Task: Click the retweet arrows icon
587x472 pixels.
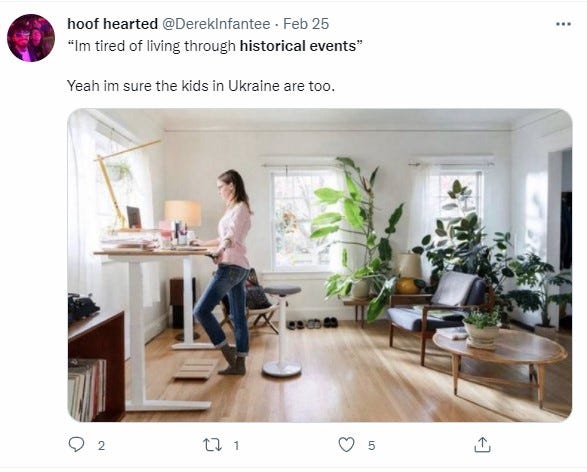Action: [x=212, y=445]
